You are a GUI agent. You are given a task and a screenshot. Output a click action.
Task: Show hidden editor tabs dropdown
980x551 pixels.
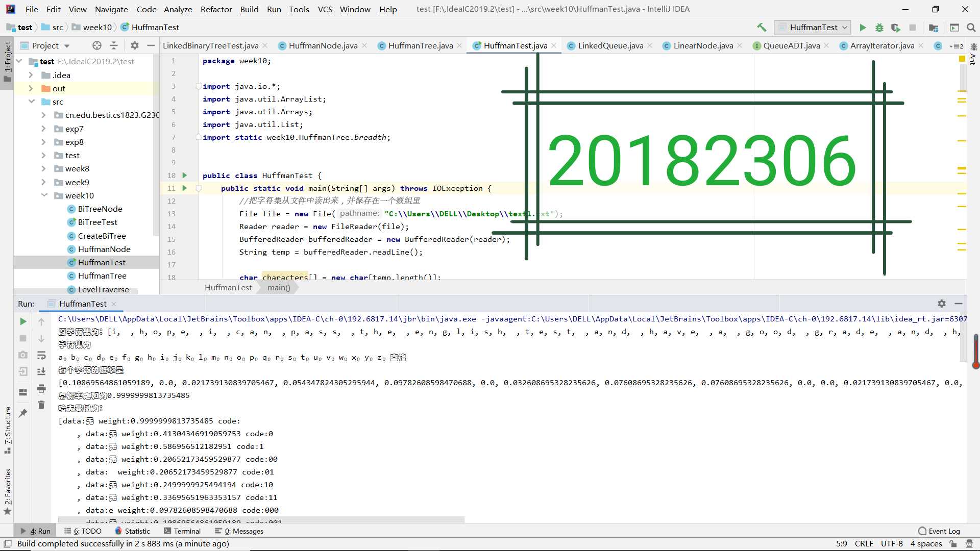coord(957,46)
